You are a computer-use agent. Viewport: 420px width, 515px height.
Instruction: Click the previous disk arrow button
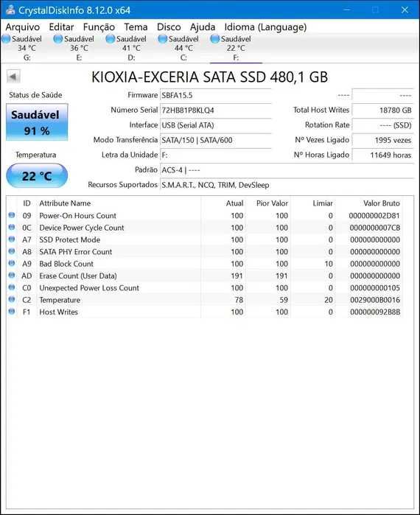13,77
